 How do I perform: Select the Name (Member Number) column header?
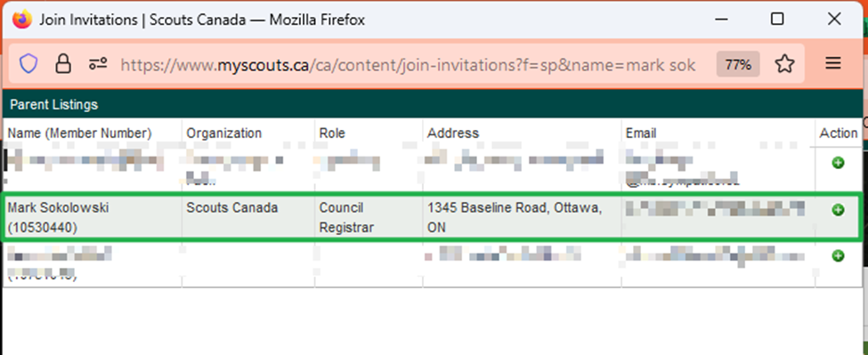(x=79, y=133)
